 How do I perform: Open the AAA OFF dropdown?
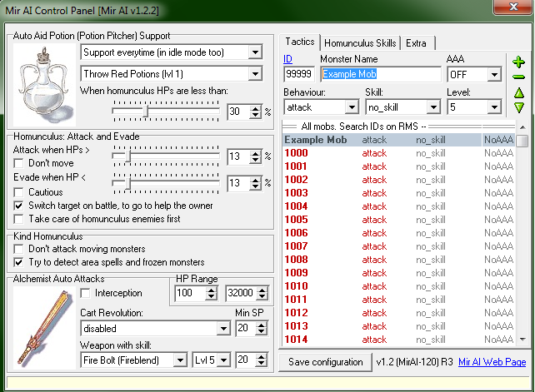coord(494,75)
